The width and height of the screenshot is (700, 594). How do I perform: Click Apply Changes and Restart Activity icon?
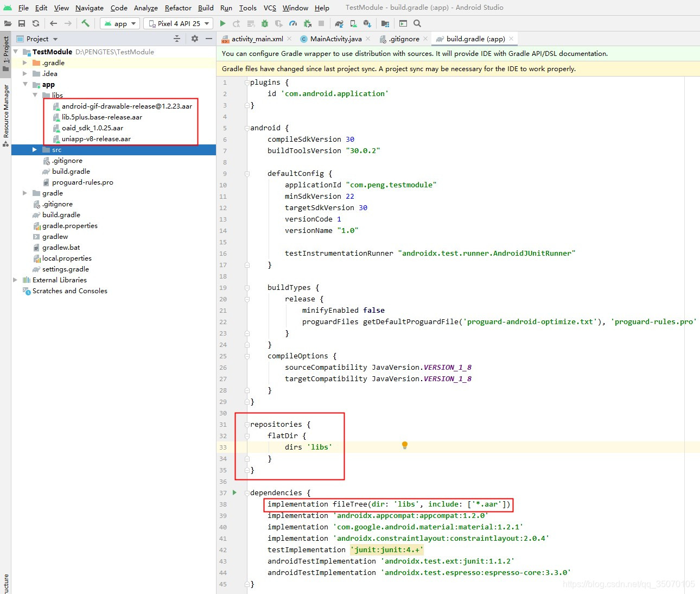point(237,23)
